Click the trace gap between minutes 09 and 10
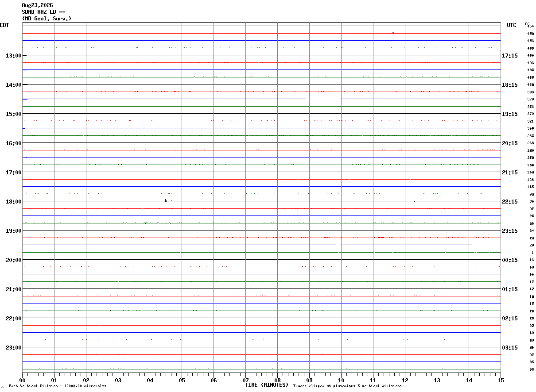This screenshot has width=536, height=392. [x=323, y=99]
